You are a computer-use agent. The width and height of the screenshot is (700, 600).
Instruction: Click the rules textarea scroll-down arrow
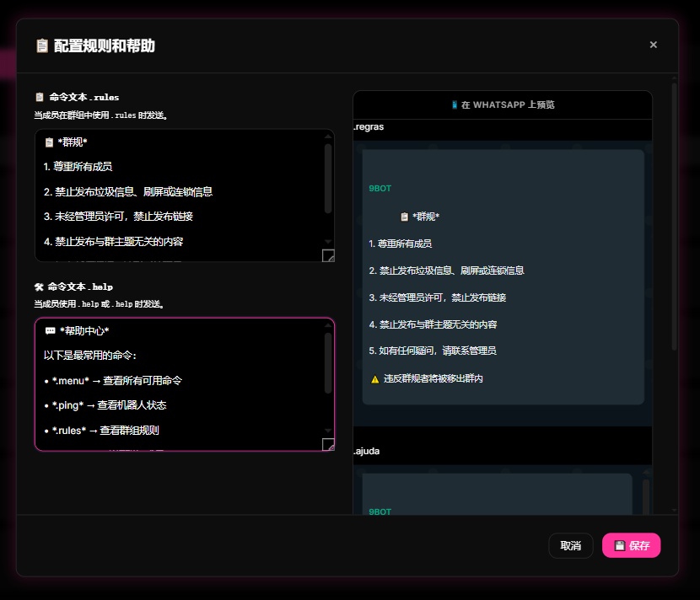tap(328, 242)
